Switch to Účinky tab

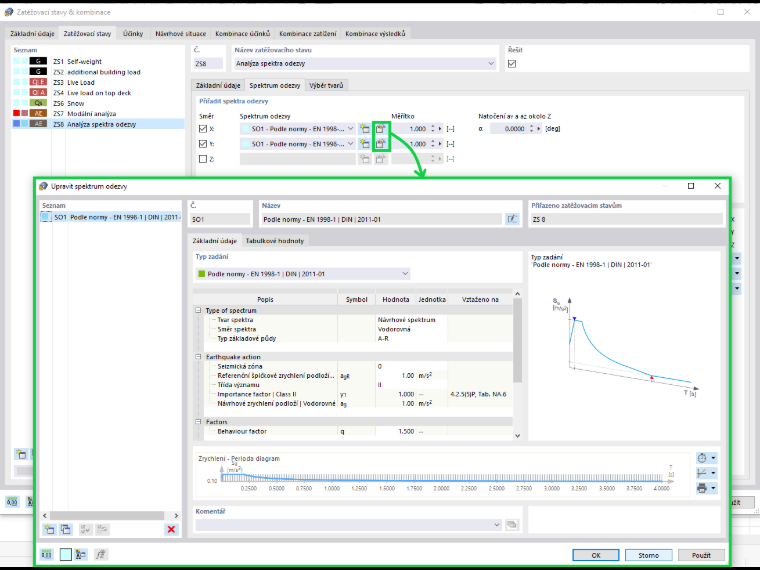coord(133,33)
